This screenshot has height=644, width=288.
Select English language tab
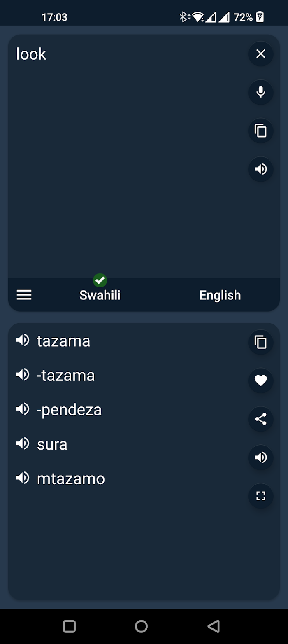click(x=220, y=295)
